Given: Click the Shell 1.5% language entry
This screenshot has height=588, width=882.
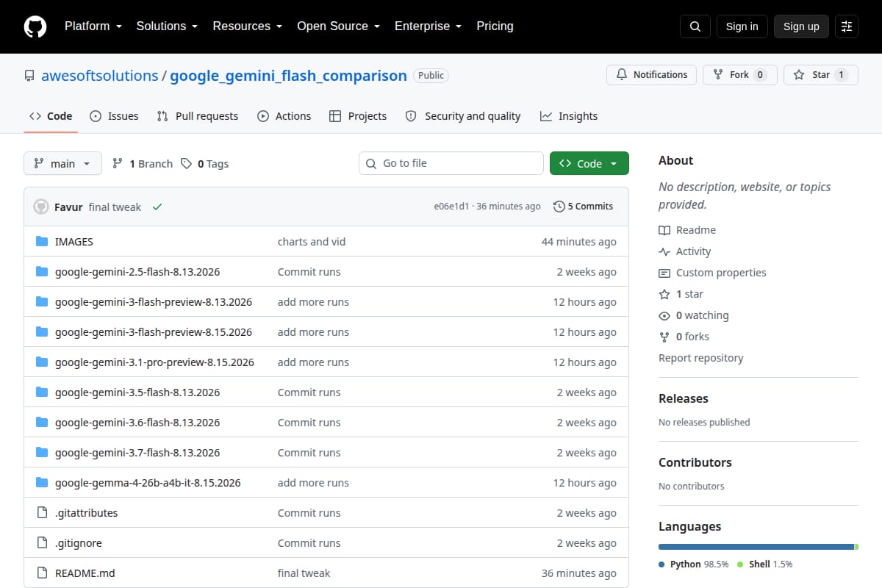Looking at the screenshot, I should point(764,564).
